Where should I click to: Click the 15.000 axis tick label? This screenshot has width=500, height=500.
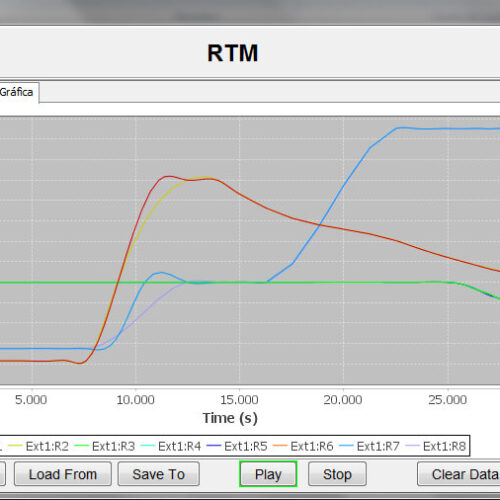pyautogui.click(x=239, y=400)
